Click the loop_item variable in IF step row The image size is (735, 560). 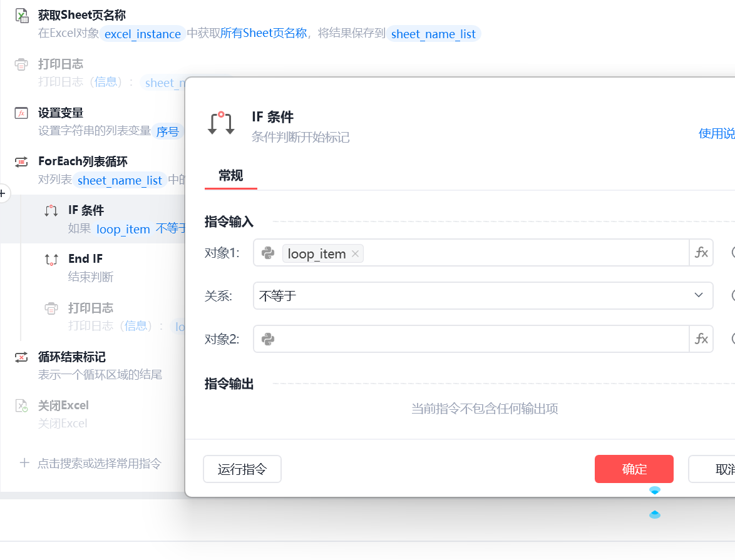click(123, 229)
